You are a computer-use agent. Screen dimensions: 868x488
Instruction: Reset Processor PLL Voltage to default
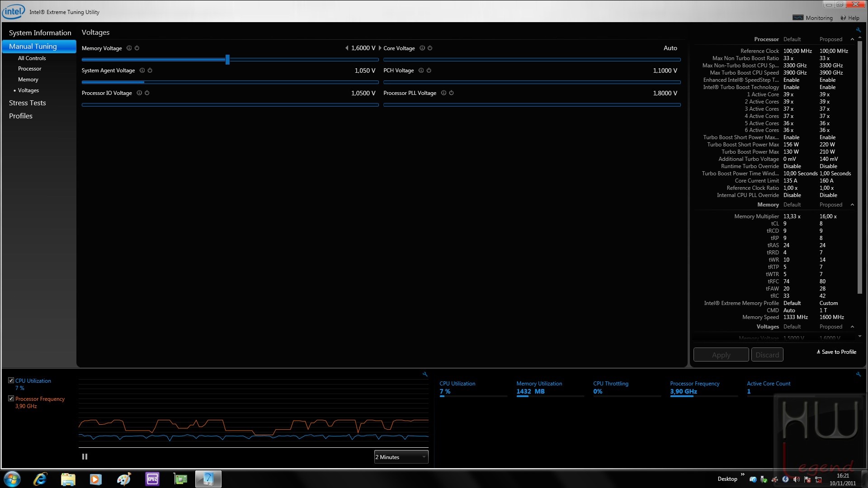point(452,93)
